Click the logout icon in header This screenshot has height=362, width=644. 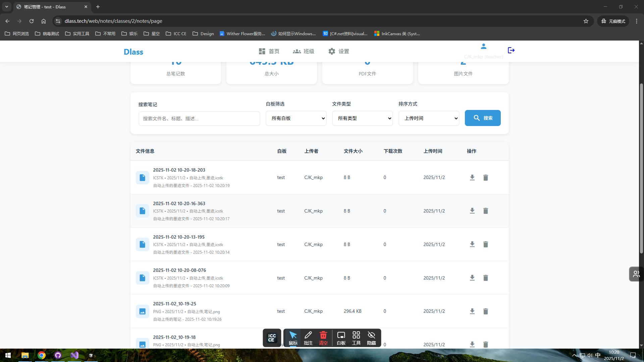(x=511, y=50)
